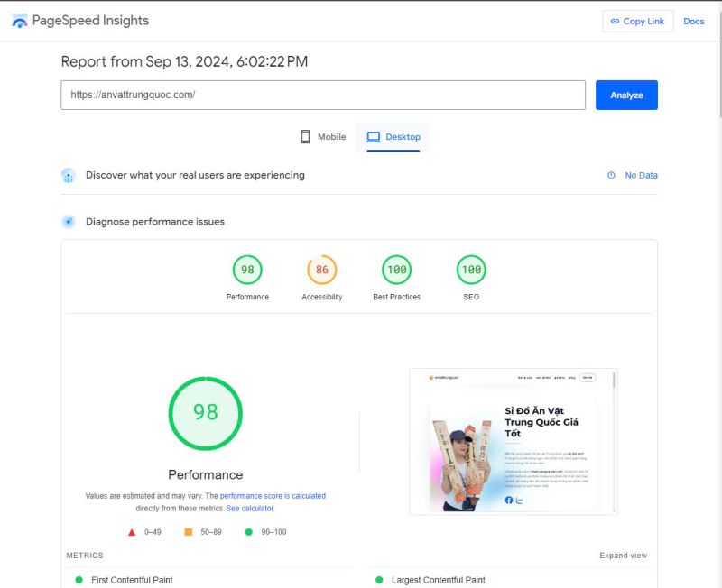Screen dimensions: 722x588
Task: Jump to SEO score gauge
Action: click(x=470, y=270)
